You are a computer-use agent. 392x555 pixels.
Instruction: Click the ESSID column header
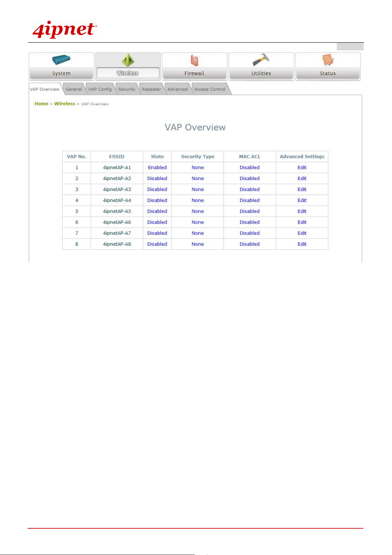point(117,157)
